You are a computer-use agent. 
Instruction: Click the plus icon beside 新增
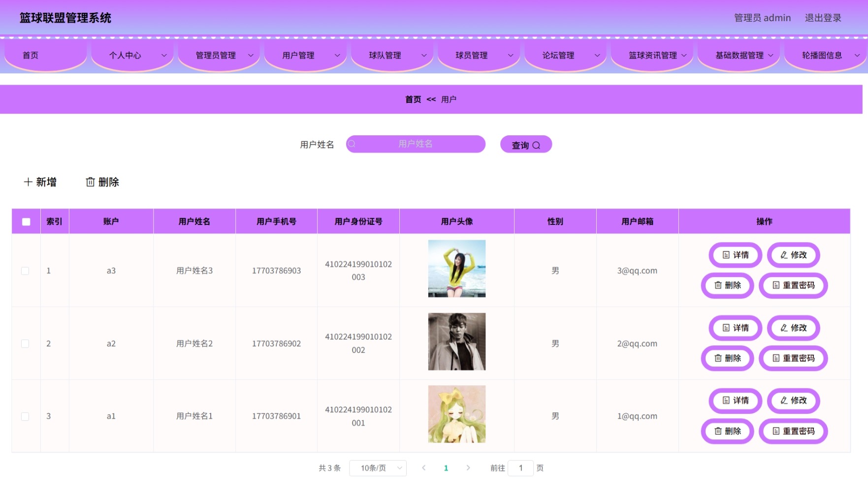pyautogui.click(x=28, y=182)
